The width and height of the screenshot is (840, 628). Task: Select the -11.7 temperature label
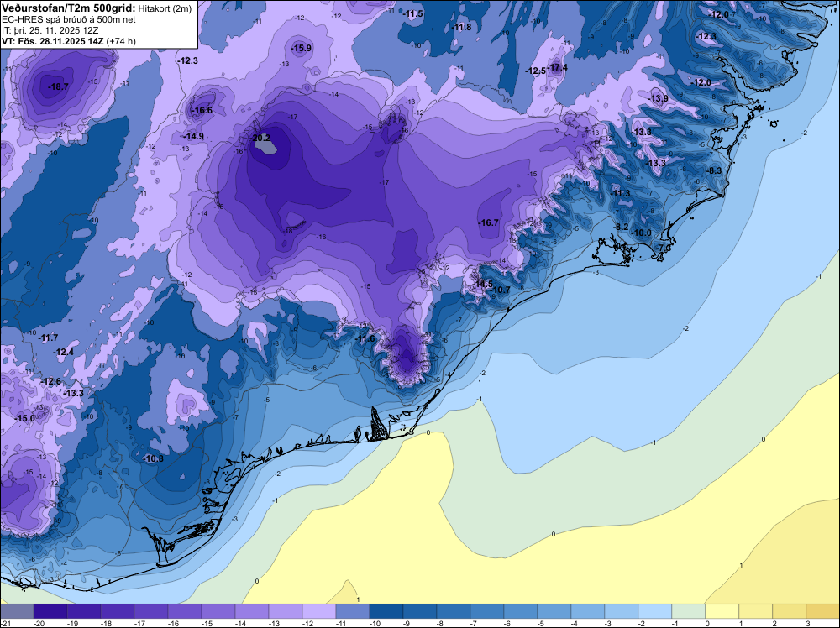click(x=48, y=338)
